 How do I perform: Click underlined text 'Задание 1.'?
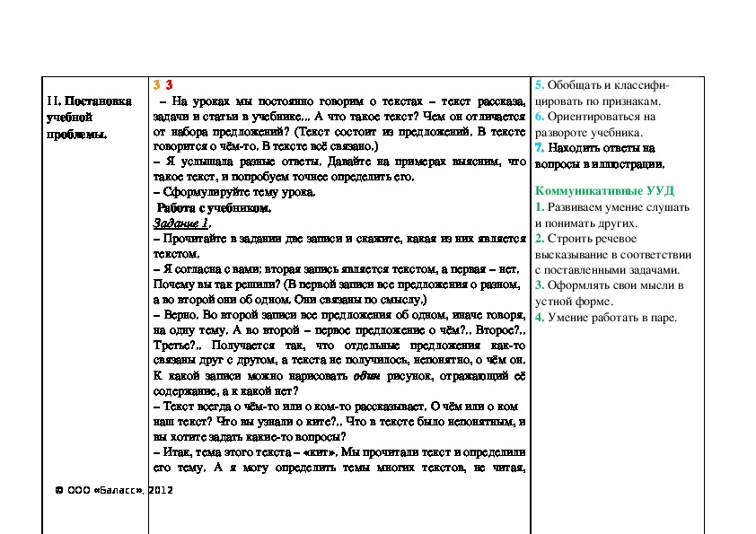pyautogui.click(x=182, y=223)
